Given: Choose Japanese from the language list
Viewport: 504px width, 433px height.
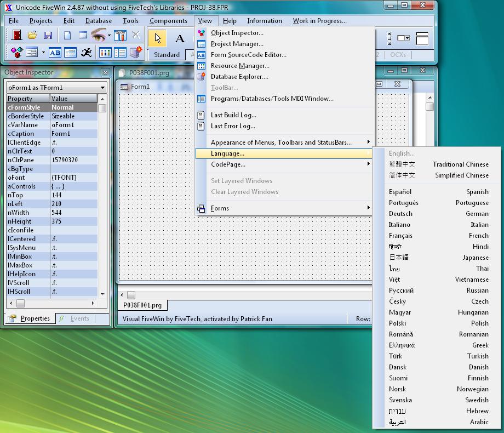Looking at the screenshot, I should [x=438, y=258].
